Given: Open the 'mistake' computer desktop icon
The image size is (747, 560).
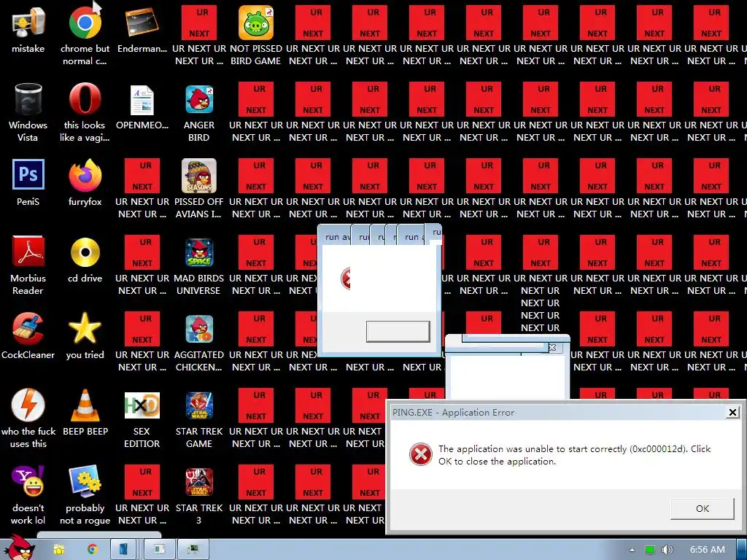Looking at the screenshot, I should coord(28,22).
